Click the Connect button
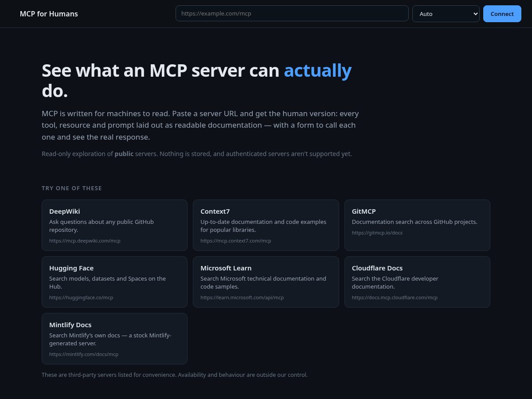The width and height of the screenshot is (532, 399). coord(502,14)
